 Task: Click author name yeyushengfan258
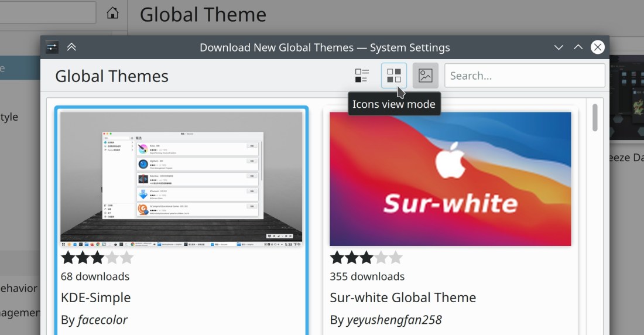click(393, 320)
